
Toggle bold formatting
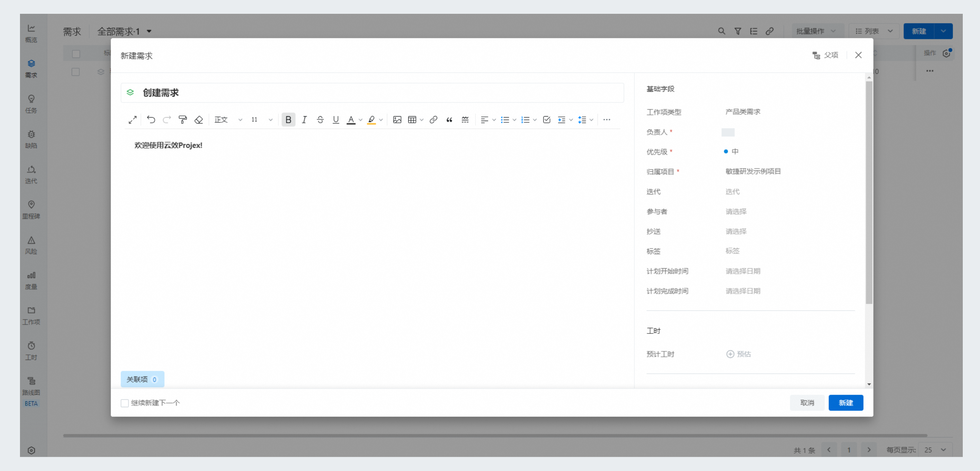[288, 120]
